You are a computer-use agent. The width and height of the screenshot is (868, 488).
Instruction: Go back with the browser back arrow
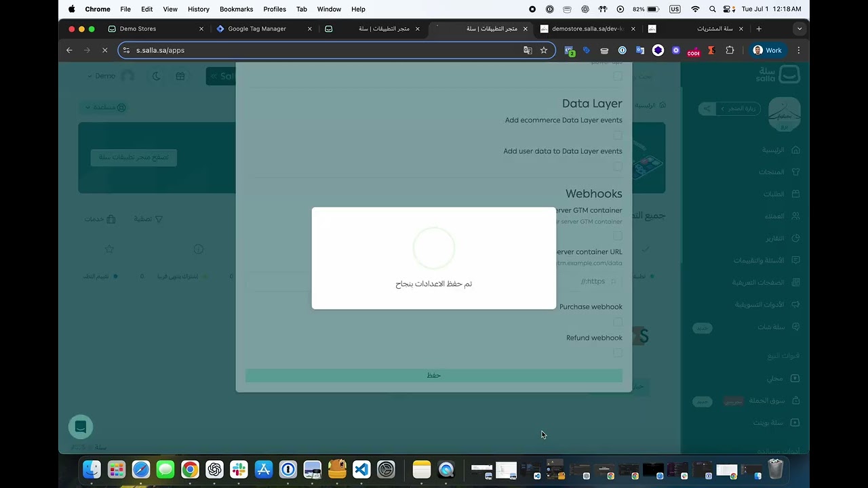pos(69,50)
